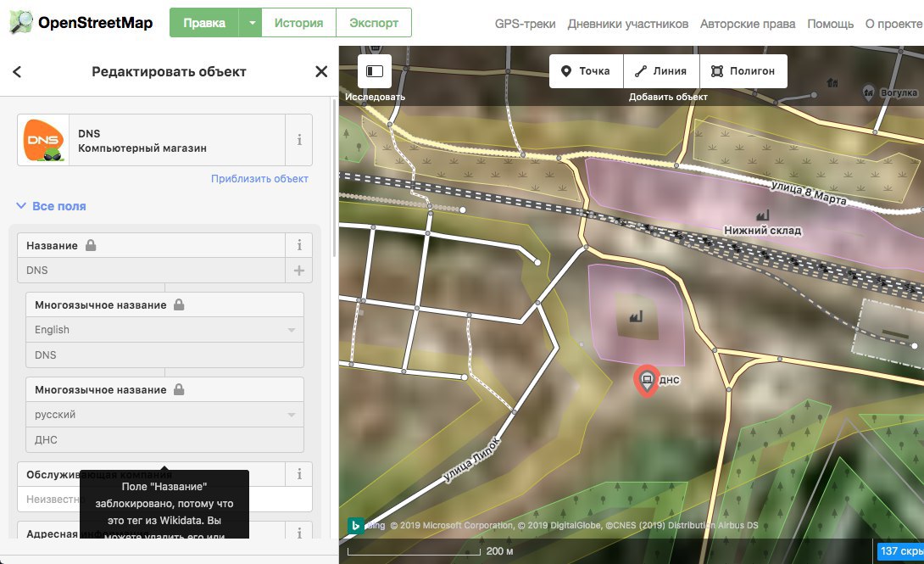Click the sidebar vertical scrollbar
The image size is (924, 564).
click(334, 176)
